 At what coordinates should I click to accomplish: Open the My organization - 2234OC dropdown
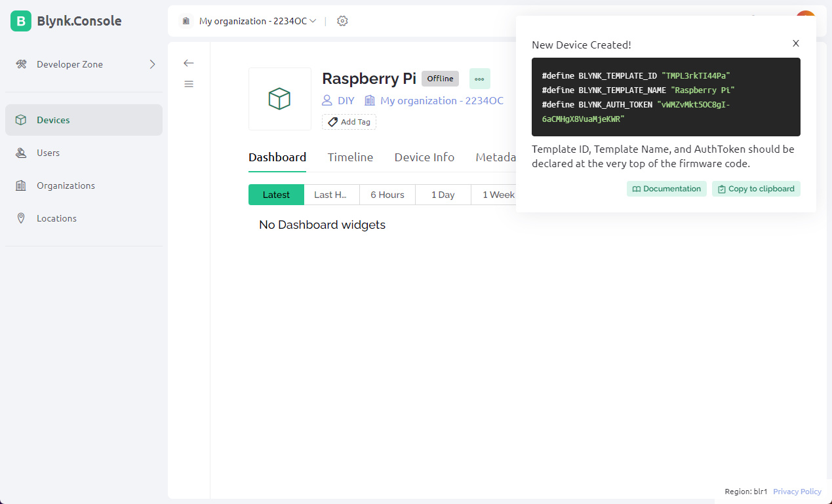[258, 21]
